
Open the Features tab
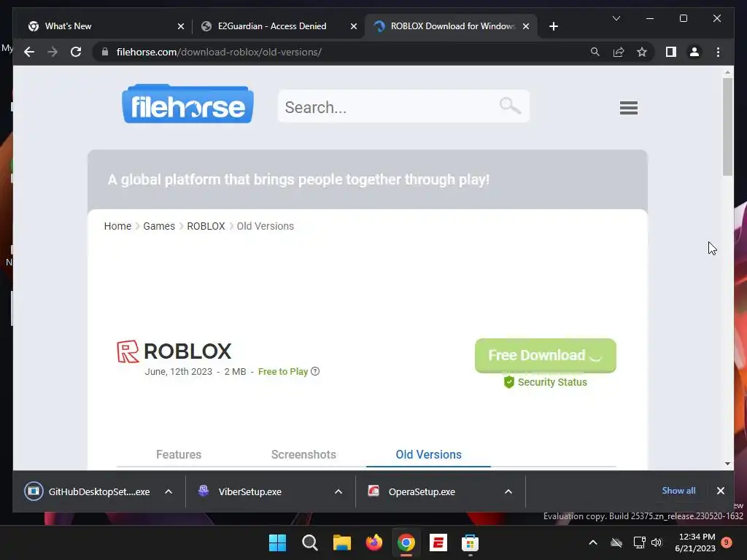pos(179,454)
